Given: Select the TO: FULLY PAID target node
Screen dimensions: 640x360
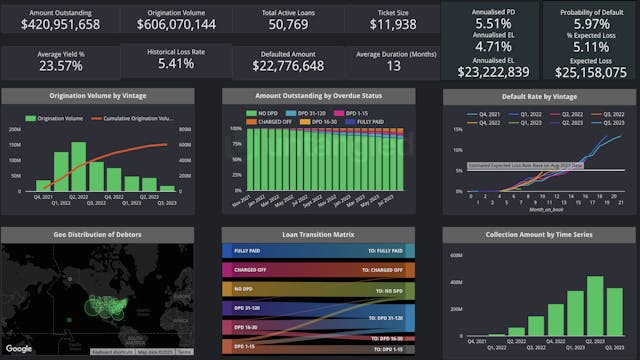Looking at the screenshot, I should click(x=410, y=251).
